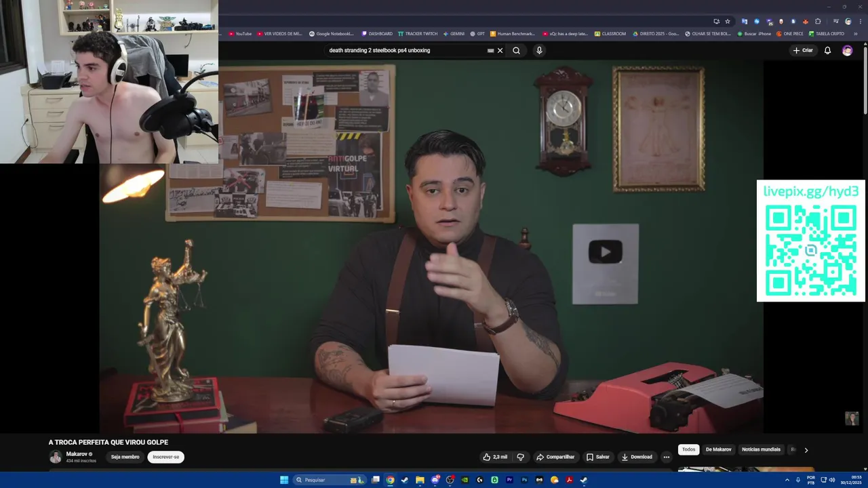
Task: Save the video with Salvar
Action: 598,457
